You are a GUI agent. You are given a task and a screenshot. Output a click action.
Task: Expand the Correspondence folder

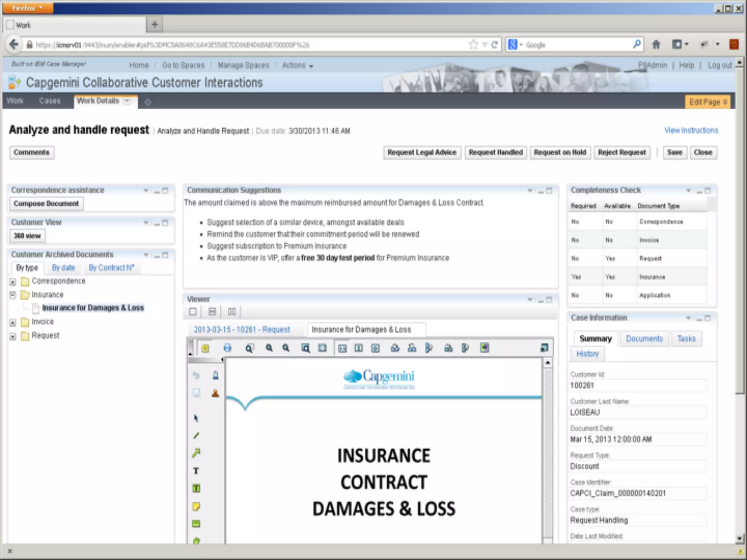pos(13,281)
